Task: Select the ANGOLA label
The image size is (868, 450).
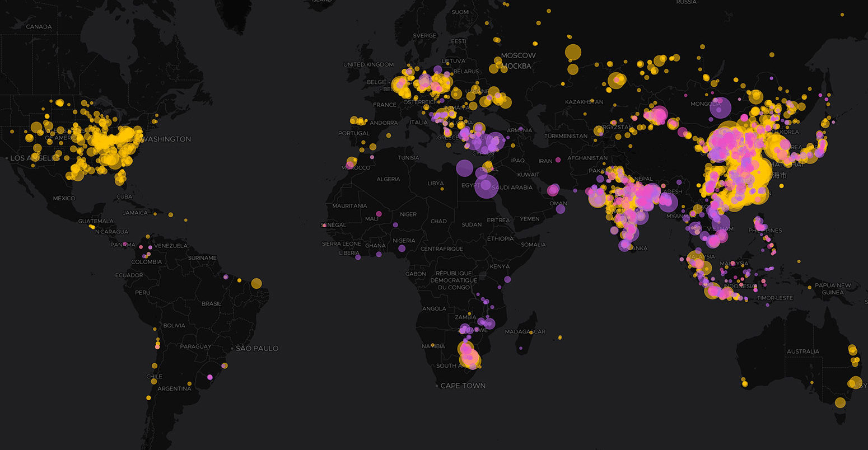Action: pyautogui.click(x=434, y=308)
